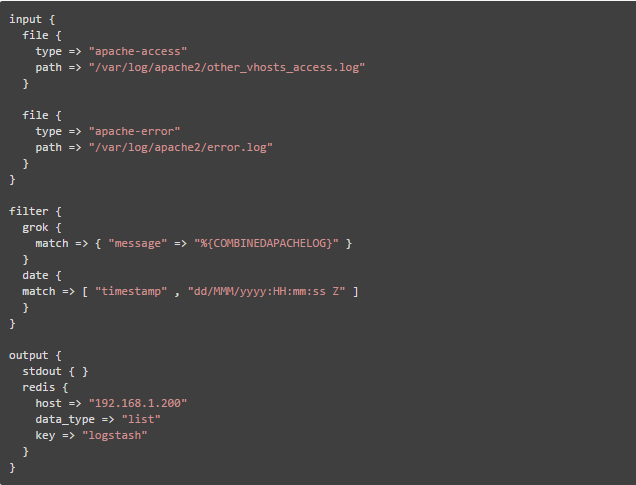Click the "grok" keyword

pyautogui.click(x=35, y=227)
